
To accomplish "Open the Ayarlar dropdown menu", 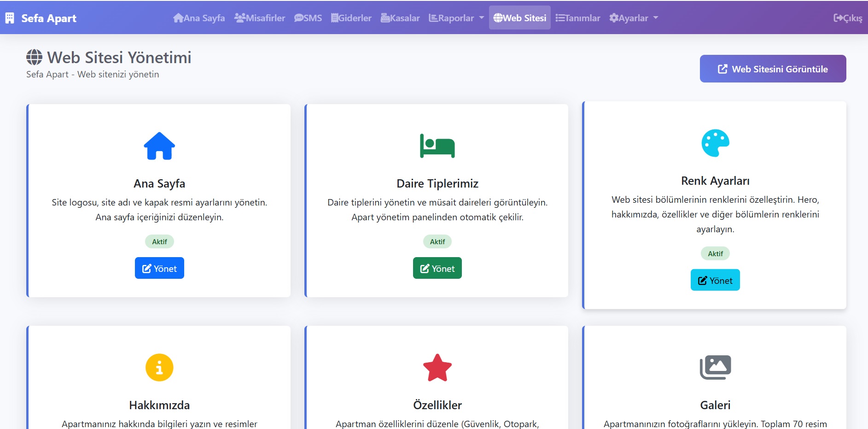I will 634,18.
